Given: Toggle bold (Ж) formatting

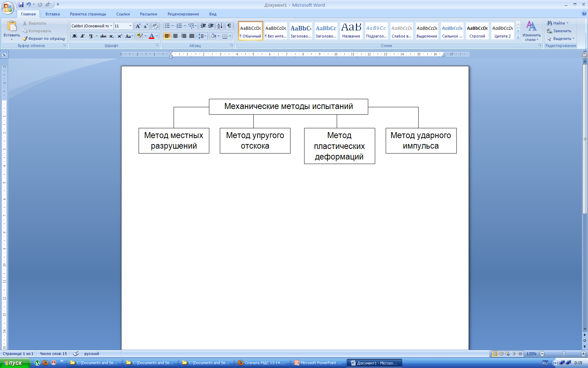Looking at the screenshot, I should pos(75,36).
